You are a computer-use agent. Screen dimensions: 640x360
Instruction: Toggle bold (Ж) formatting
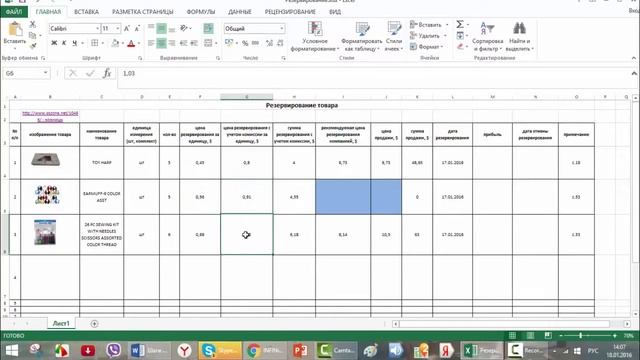pos(54,43)
